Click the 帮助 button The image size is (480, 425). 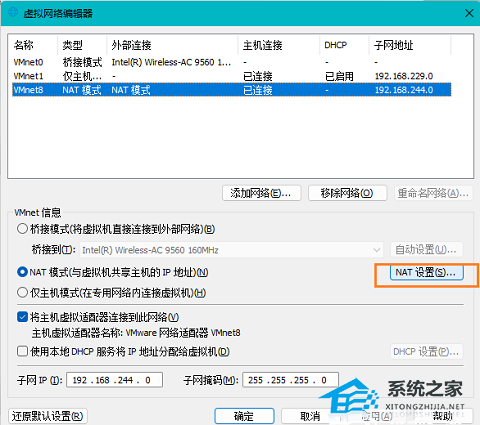coord(443,416)
